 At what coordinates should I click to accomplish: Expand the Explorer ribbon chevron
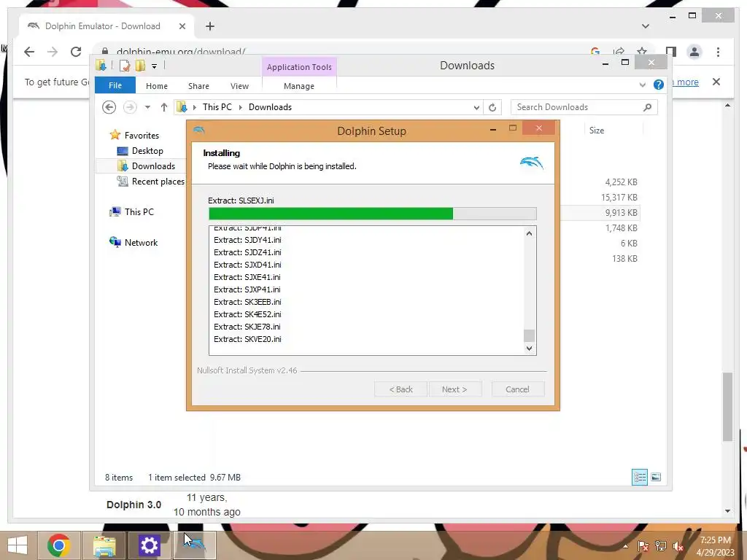tap(642, 85)
